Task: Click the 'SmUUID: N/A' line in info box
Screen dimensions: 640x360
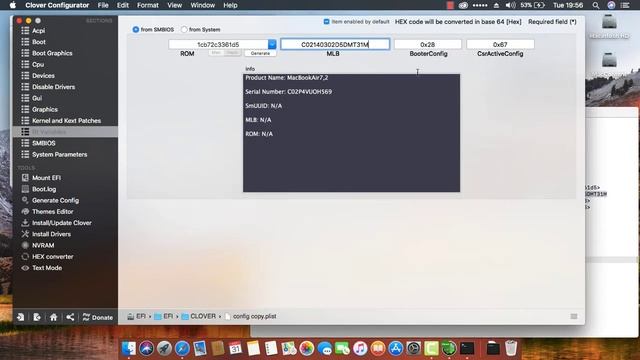Action: [x=264, y=106]
